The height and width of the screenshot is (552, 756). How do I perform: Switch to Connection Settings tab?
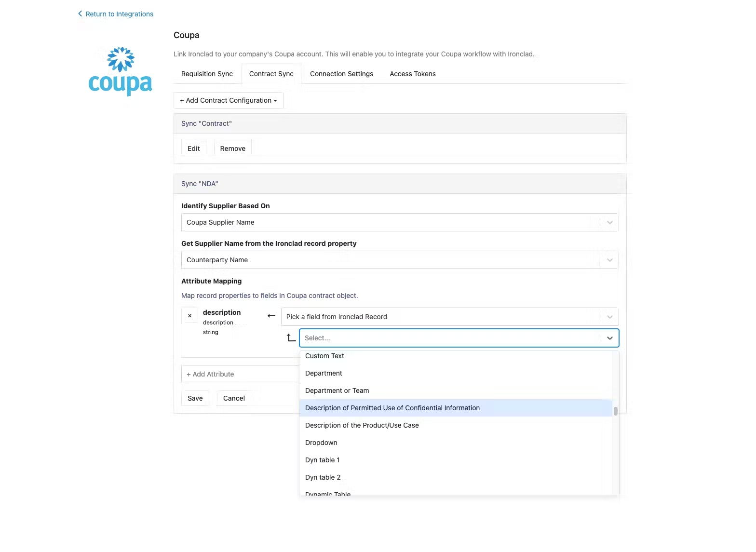click(341, 74)
